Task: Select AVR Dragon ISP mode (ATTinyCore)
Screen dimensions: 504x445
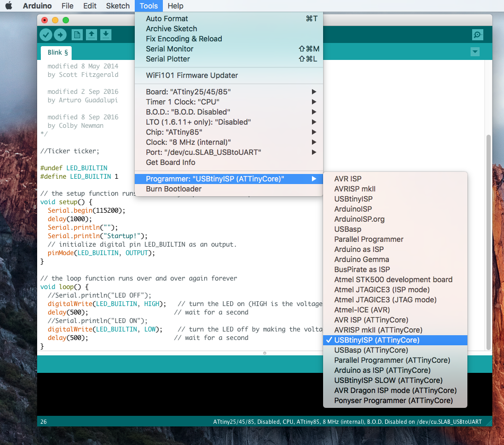Action: coord(395,390)
